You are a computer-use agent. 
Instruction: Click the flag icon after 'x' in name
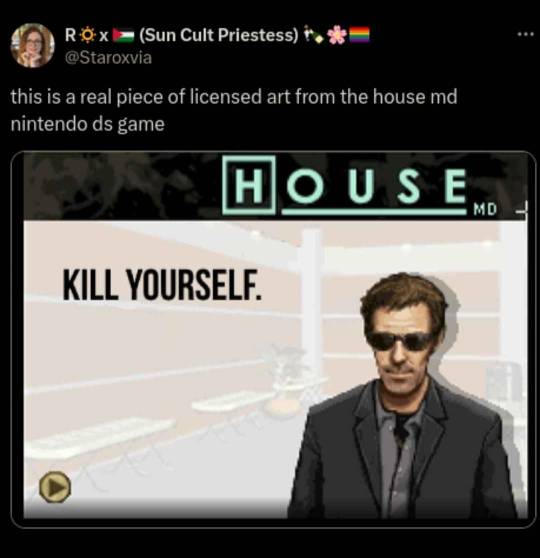click(123, 35)
